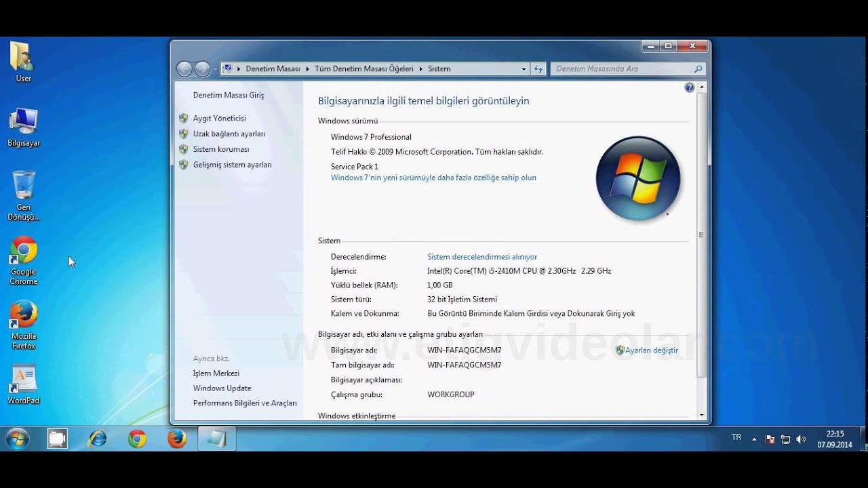This screenshot has height=488, width=868.
Task: Open Sistem koruması settings
Action: pyautogui.click(x=222, y=149)
